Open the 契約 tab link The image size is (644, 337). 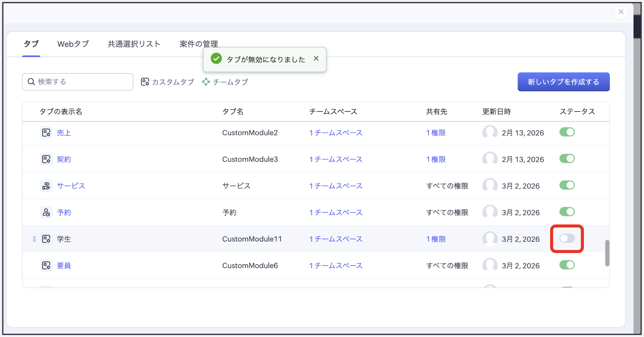coord(64,159)
